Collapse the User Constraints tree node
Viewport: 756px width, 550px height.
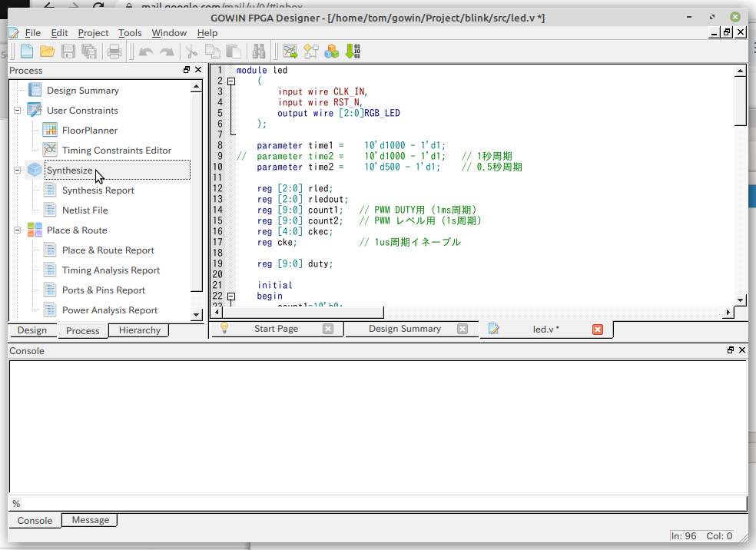pyautogui.click(x=18, y=111)
